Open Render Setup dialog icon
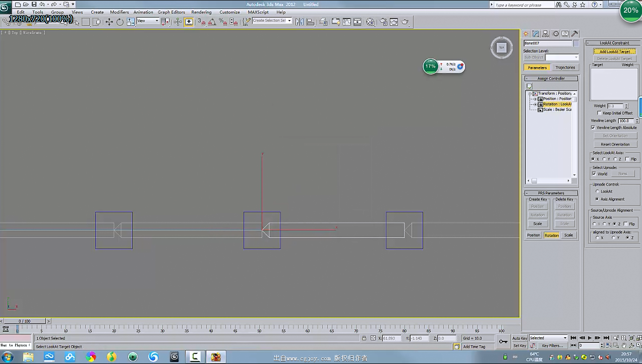 (383, 22)
